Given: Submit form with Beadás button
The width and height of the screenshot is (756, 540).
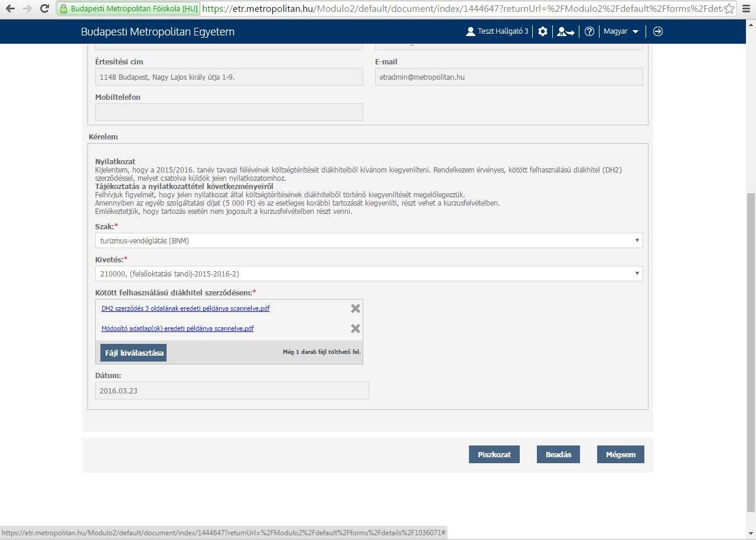Looking at the screenshot, I should [x=558, y=454].
